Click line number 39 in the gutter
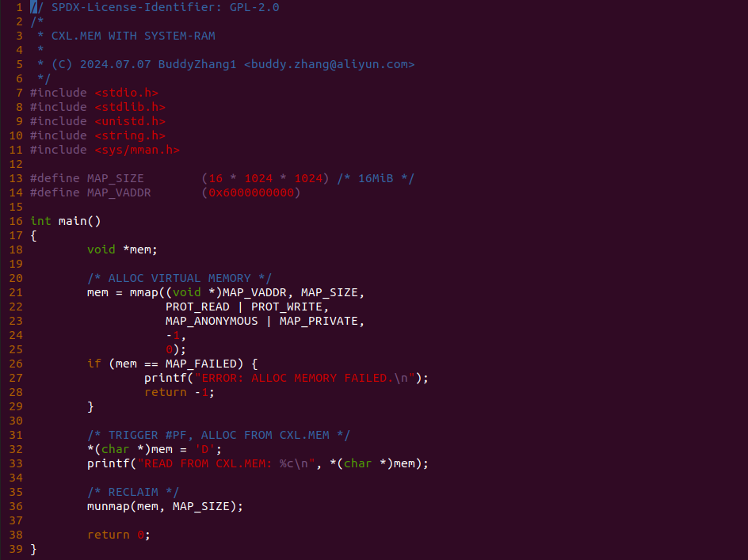 pos(16,549)
